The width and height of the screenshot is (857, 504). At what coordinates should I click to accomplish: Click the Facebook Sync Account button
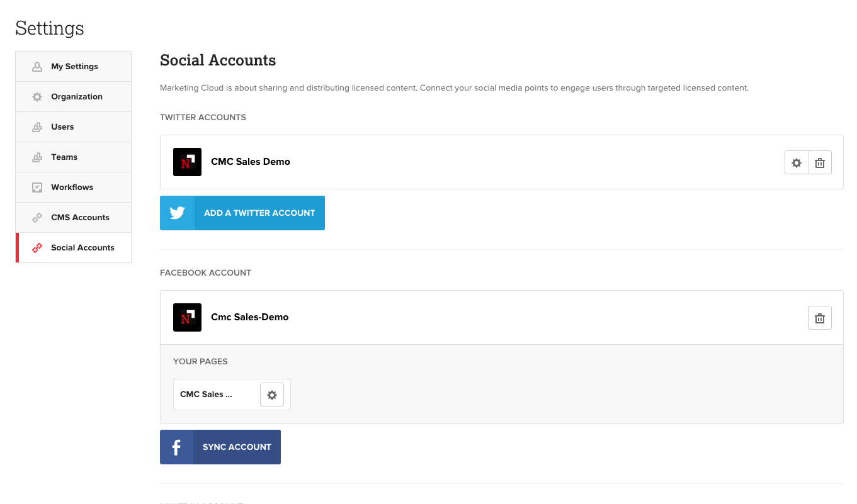point(220,447)
